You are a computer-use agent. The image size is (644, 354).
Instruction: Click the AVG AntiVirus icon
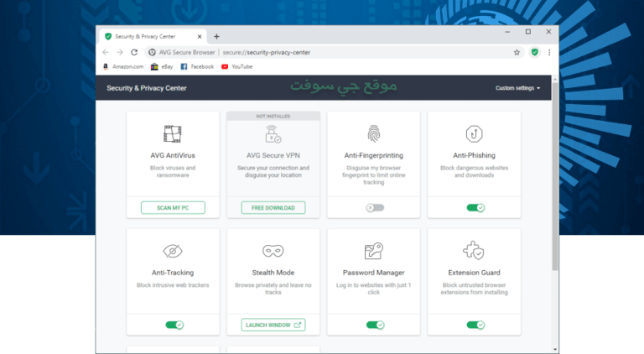173,134
